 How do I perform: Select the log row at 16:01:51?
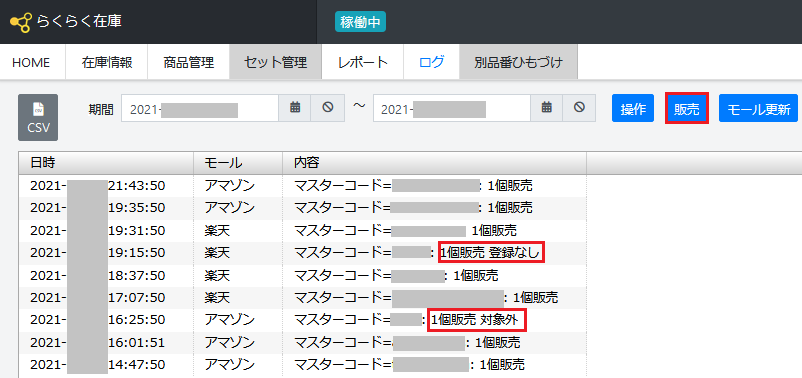click(x=302, y=343)
